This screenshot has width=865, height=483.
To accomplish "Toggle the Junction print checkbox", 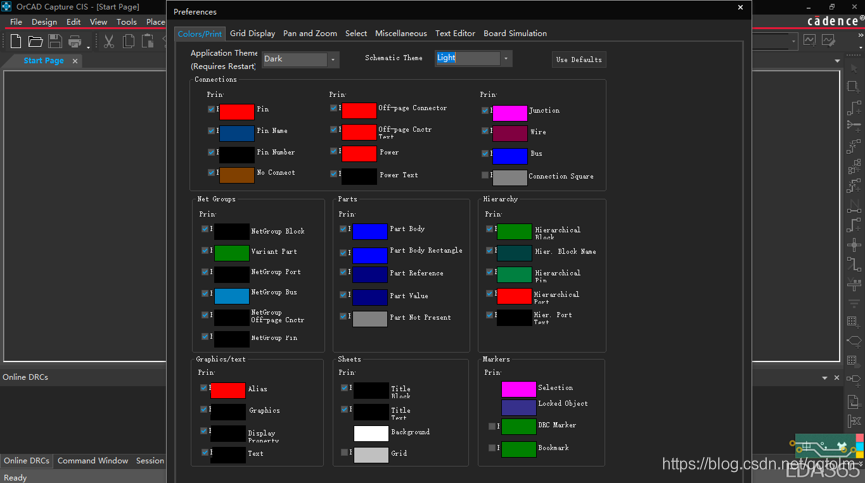I will (485, 110).
